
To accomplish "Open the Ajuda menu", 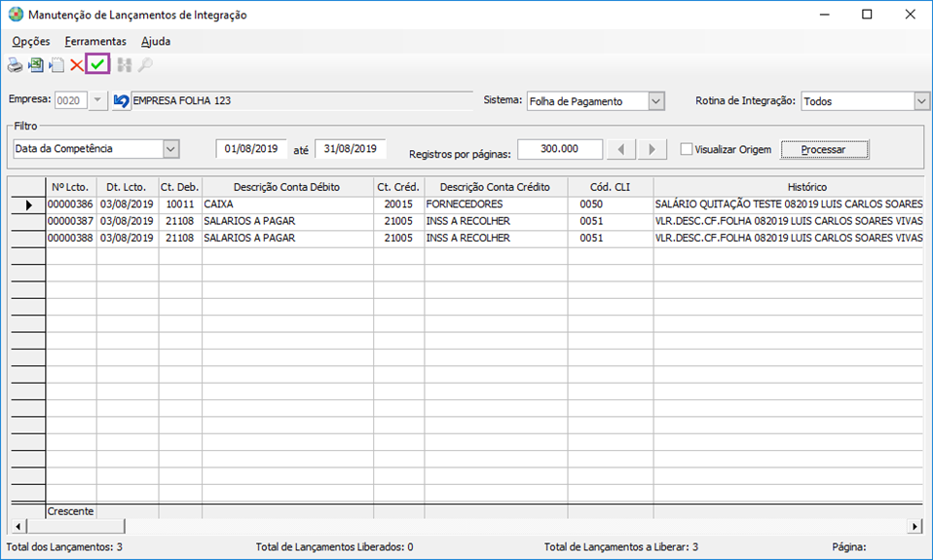I will (156, 41).
